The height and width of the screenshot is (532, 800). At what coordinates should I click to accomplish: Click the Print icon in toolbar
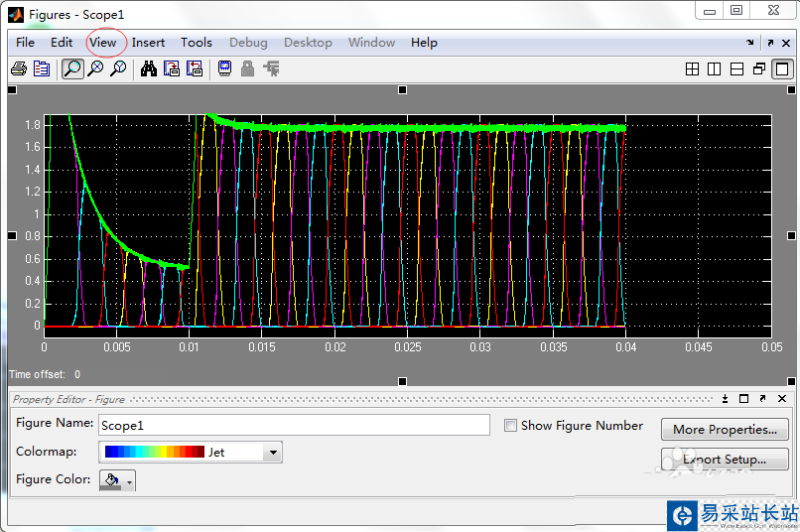pyautogui.click(x=19, y=68)
